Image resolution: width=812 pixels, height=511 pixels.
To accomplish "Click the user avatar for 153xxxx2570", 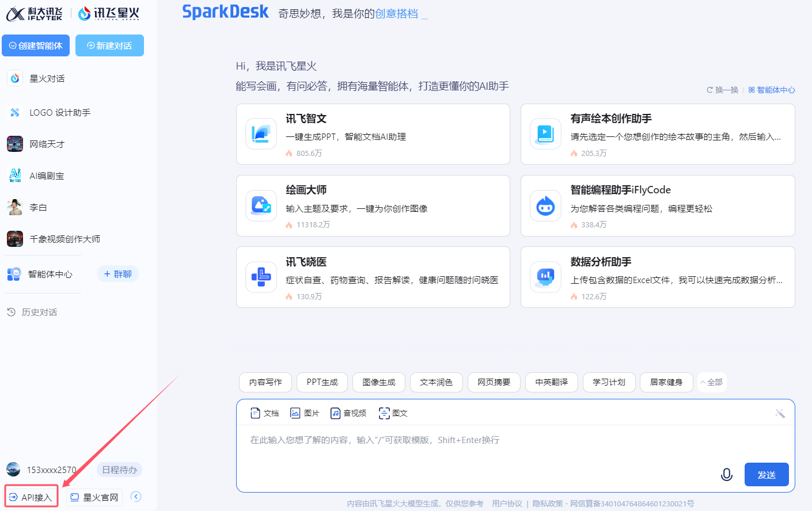I will (x=13, y=470).
